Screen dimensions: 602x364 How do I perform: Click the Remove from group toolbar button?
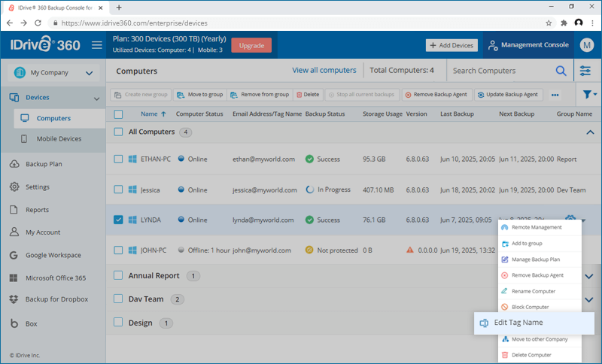pyautogui.click(x=260, y=95)
